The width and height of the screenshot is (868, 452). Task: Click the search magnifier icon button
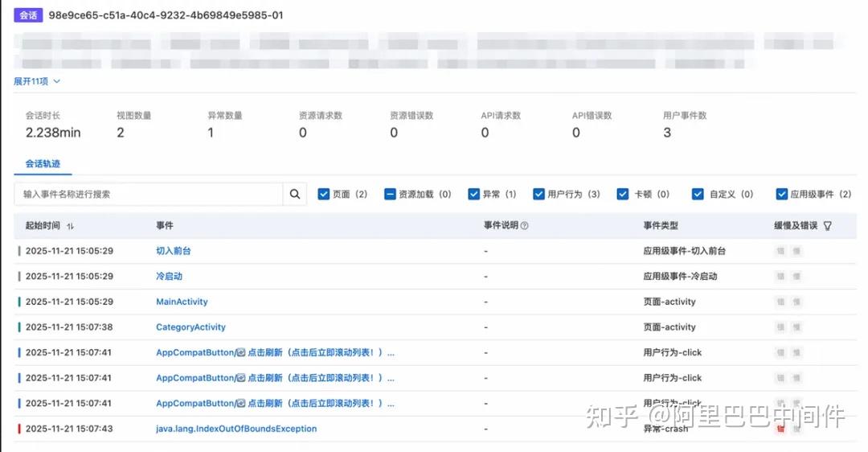tap(294, 194)
